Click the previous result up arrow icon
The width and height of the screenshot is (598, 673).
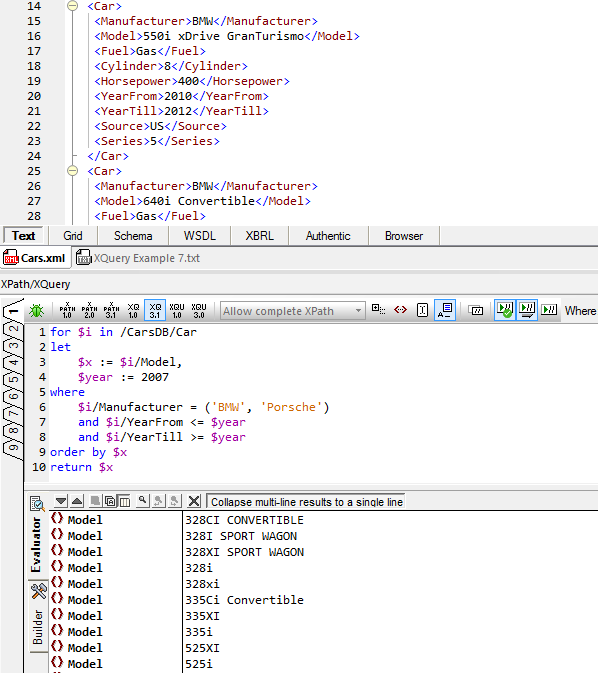click(77, 501)
